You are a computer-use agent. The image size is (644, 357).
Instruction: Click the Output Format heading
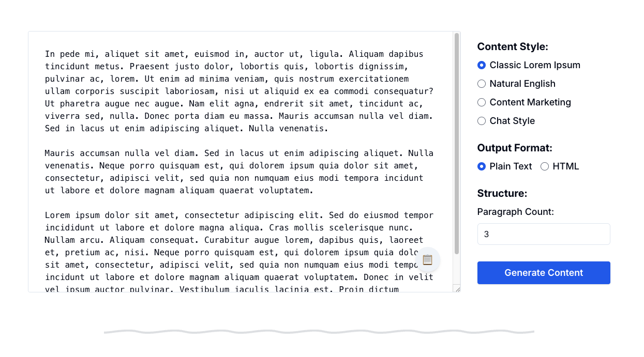(514, 148)
